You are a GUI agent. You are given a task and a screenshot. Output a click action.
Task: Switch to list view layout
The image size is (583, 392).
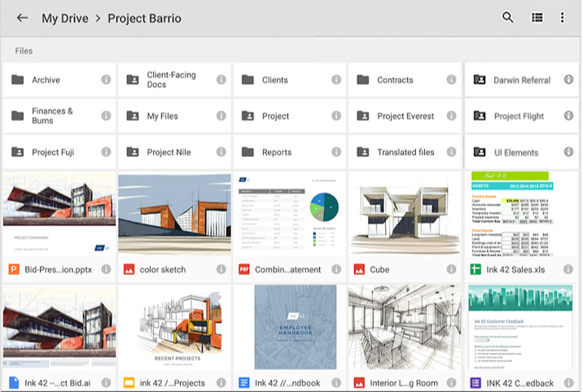tap(537, 17)
